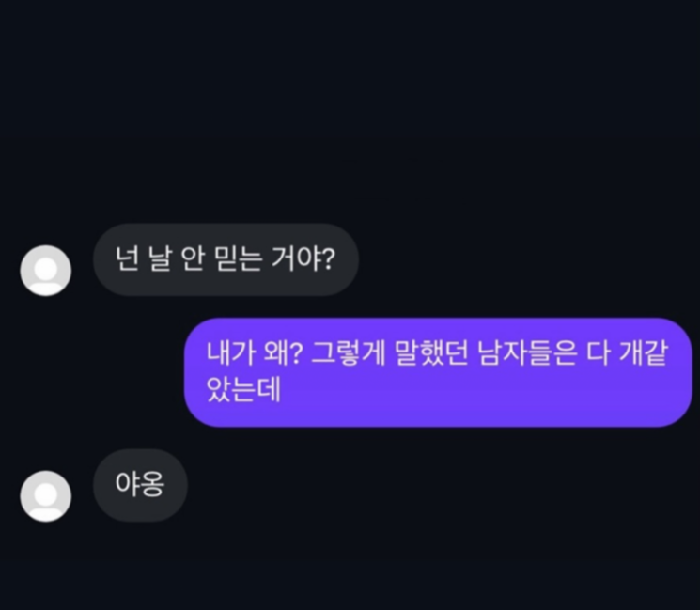The height and width of the screenshot is (610, 700).
Task: Click the '넌 날' words in received message
Action: tap(144, 259)
